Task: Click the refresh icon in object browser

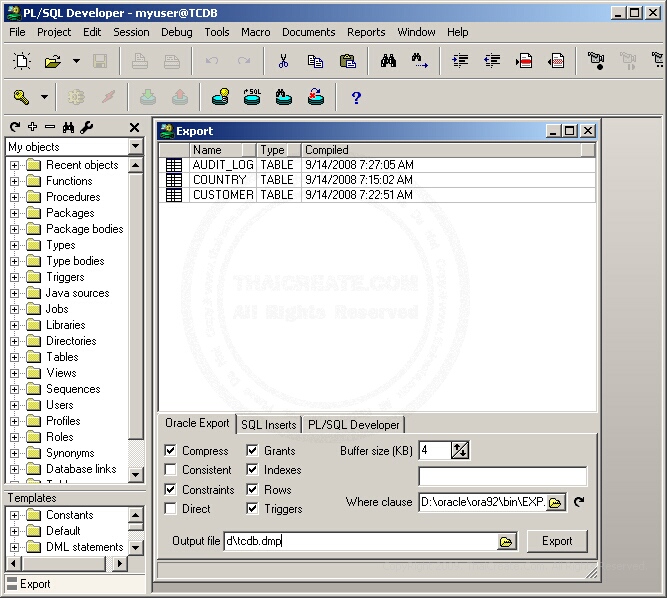Action: pos(14,127)
